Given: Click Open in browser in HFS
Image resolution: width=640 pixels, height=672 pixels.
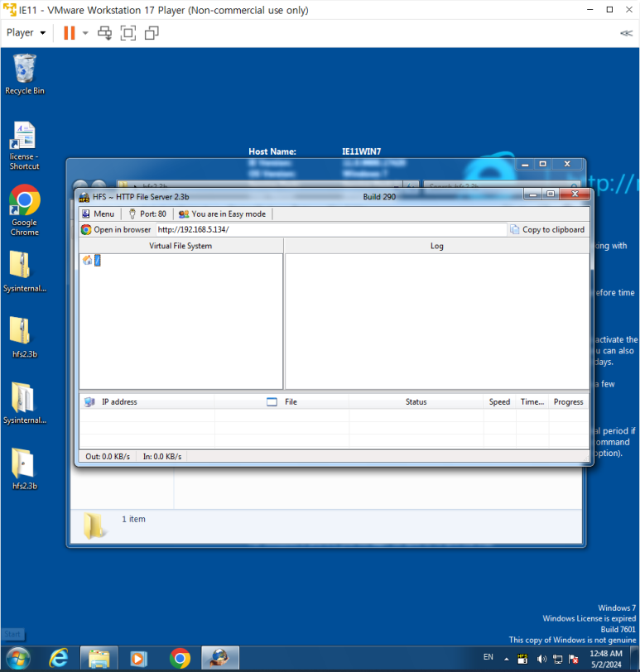Looking at the screenshot, I should click(116, 230).
